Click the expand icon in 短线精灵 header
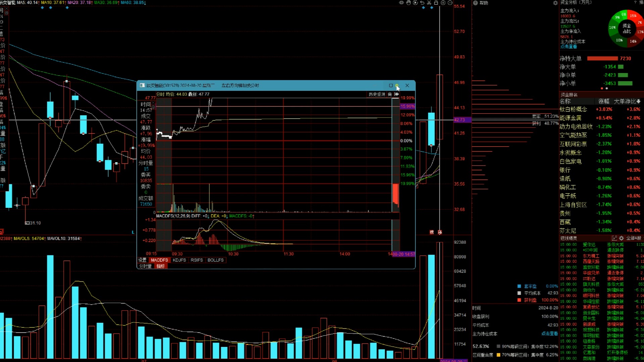The height and width of the screenshot is (362, 644). tap(614, 238)
